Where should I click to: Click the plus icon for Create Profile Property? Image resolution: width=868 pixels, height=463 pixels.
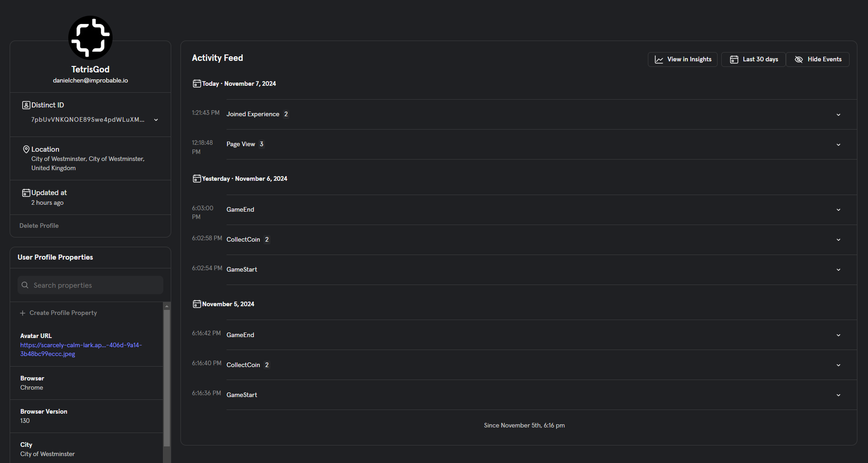(23, 313)
